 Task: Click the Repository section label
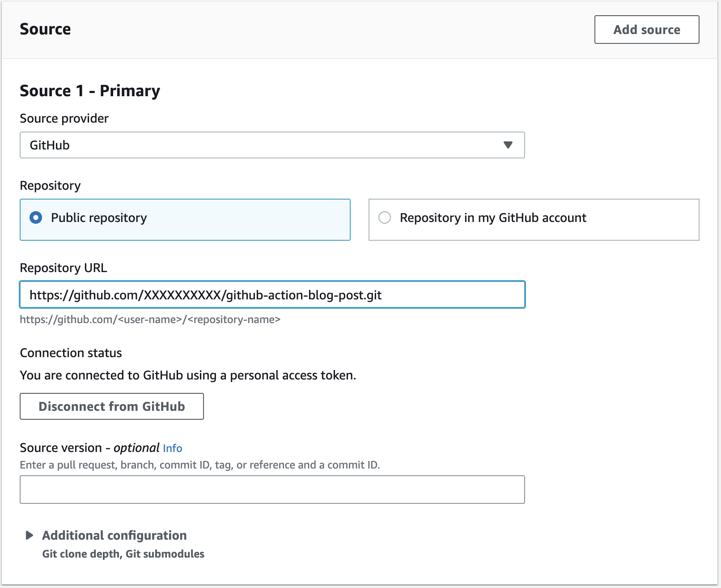(x=50, y=185)
